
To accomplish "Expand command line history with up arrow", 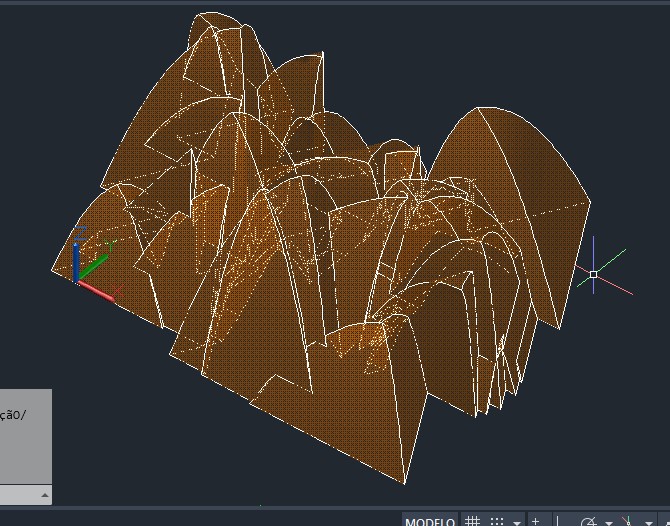I will click(x=45, y=495).
